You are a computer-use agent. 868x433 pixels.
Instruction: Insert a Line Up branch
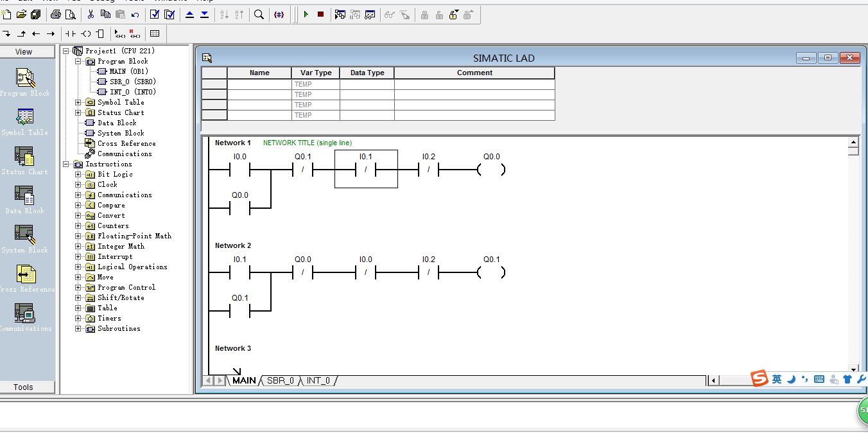click(x=21, y=33)
